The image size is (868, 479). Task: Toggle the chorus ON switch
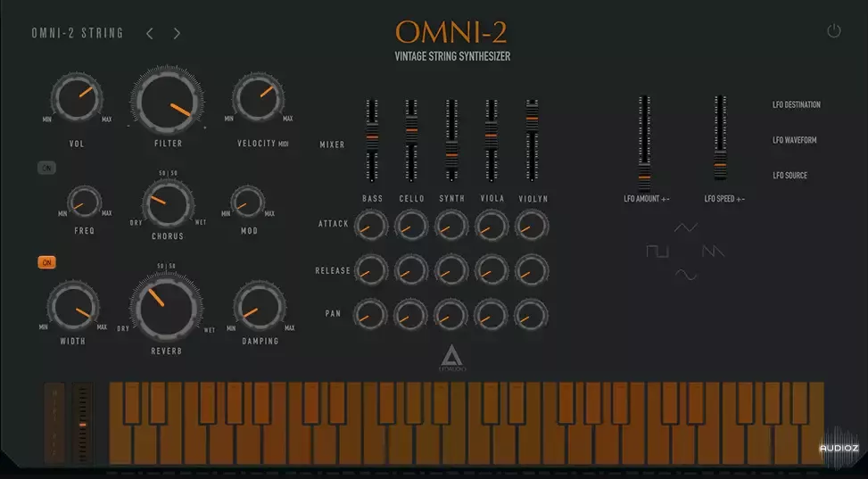(x=46, y=168)
